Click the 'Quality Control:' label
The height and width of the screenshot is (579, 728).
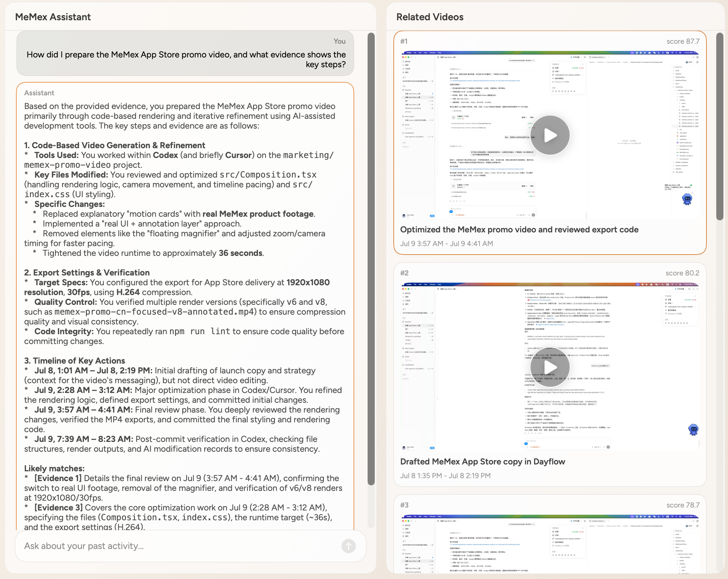pos(66,302)
